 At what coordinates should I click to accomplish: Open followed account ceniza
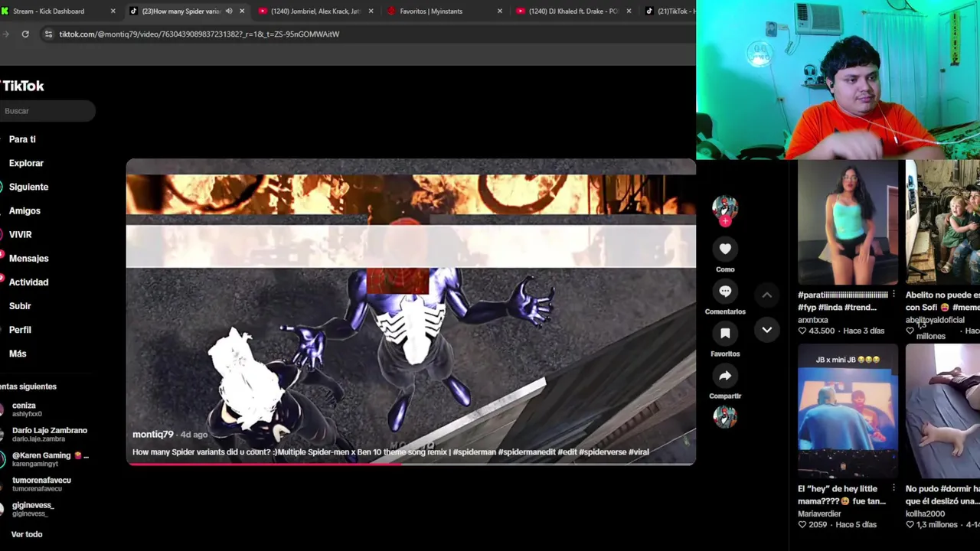[x=27, y=409]
